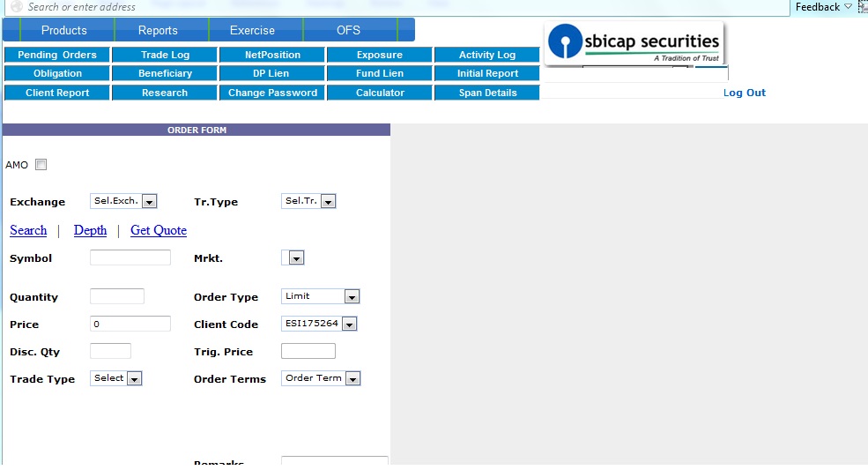The height and width of the screenshot is (470, 868).
Task: Click the Pending Orders button
Action: point(57,55)
